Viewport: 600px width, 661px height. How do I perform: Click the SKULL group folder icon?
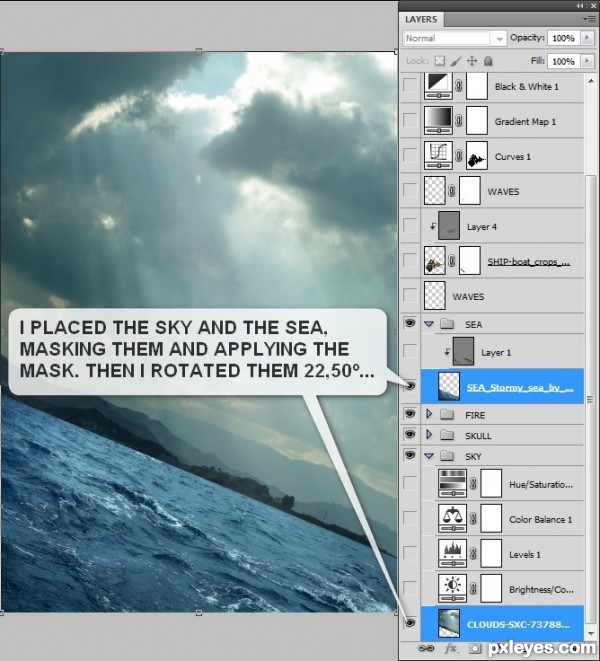pyautogui.click(x=447, y=435)
